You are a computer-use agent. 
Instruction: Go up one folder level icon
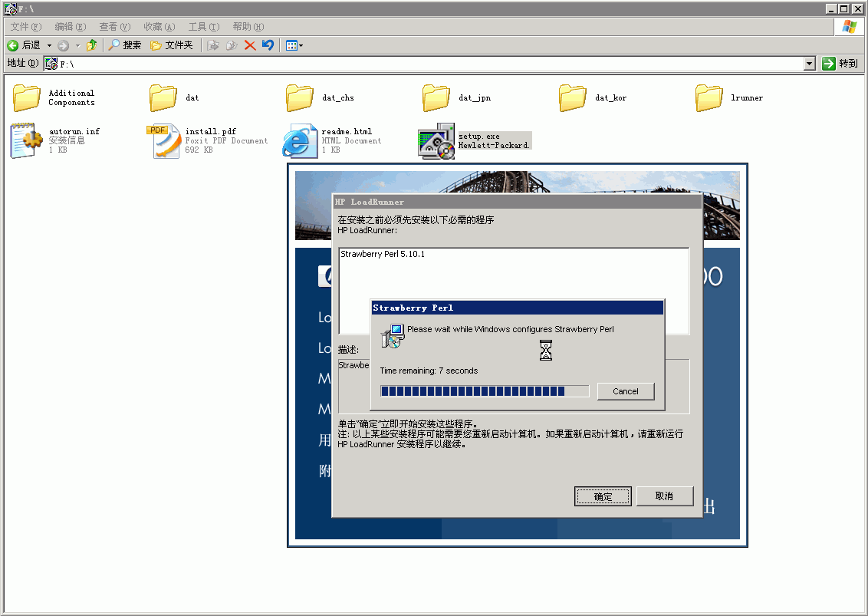(x=92, y=45)
